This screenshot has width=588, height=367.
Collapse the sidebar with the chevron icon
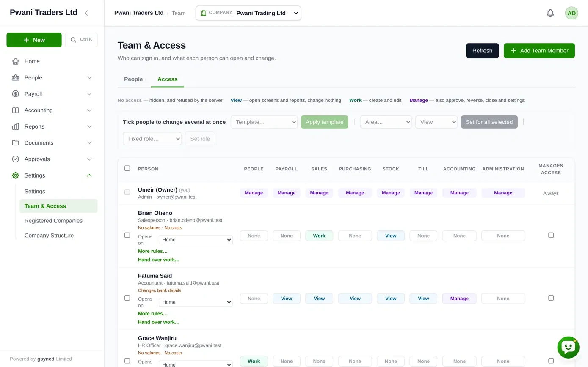pos(86,13)
